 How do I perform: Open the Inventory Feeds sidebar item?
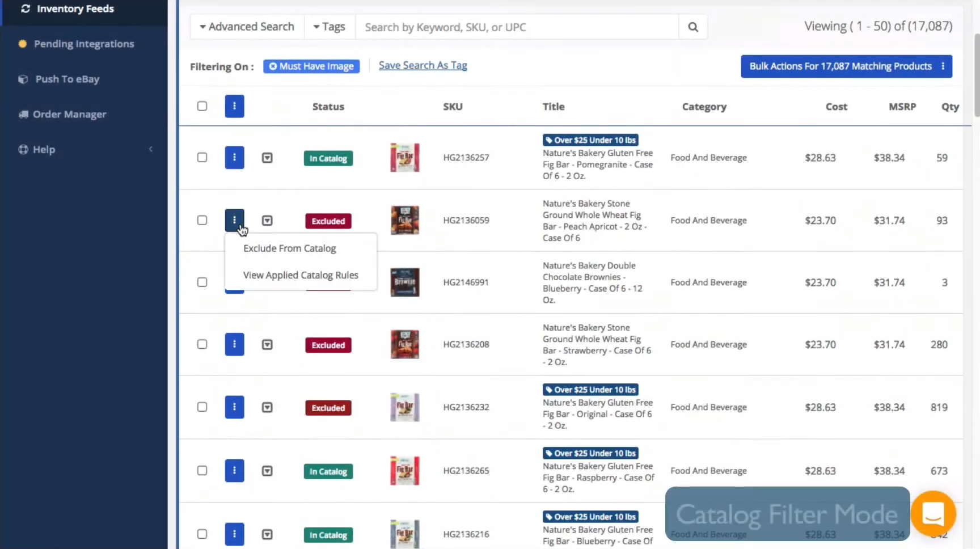point(67,9)
